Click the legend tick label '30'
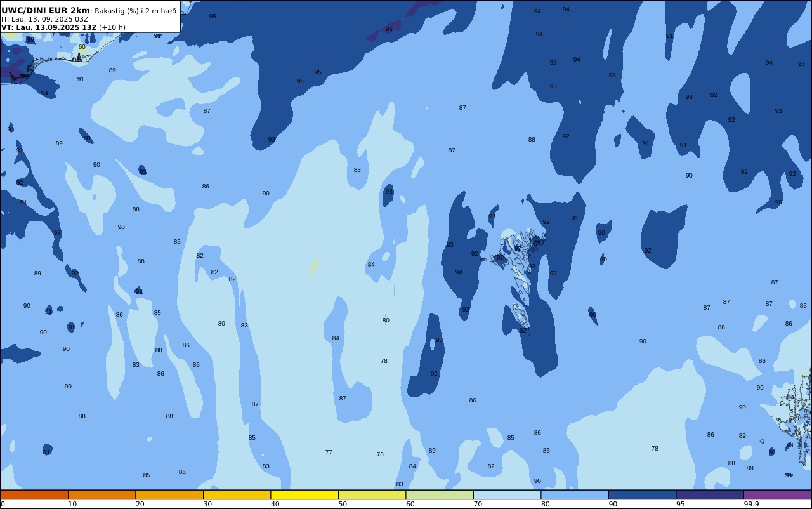 coord(207,504)
